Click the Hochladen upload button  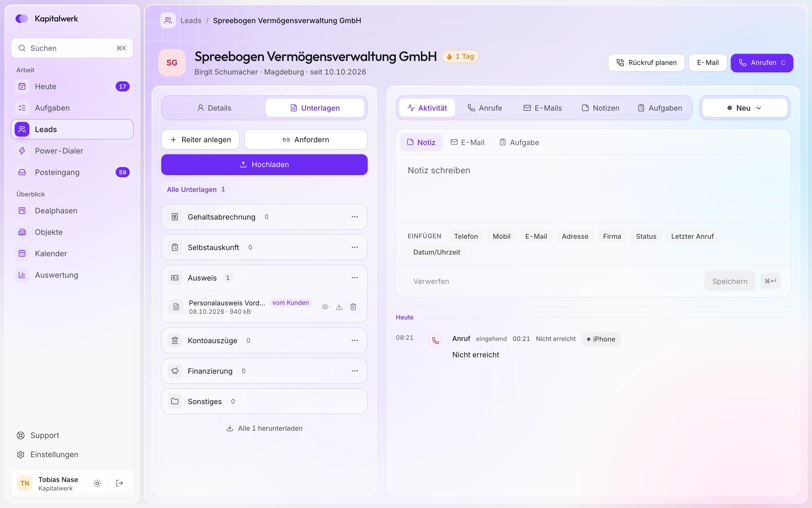click(264, 165)
